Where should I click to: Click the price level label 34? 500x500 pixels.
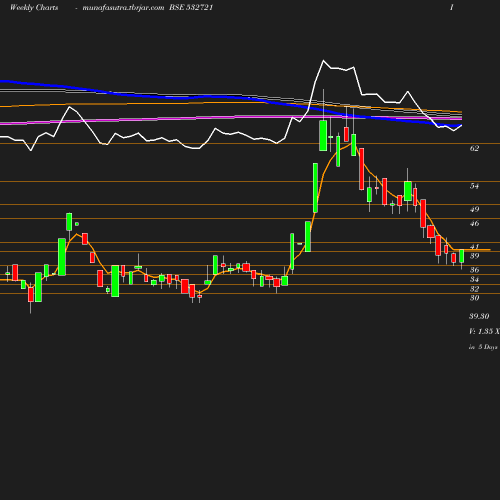(474, 279)
